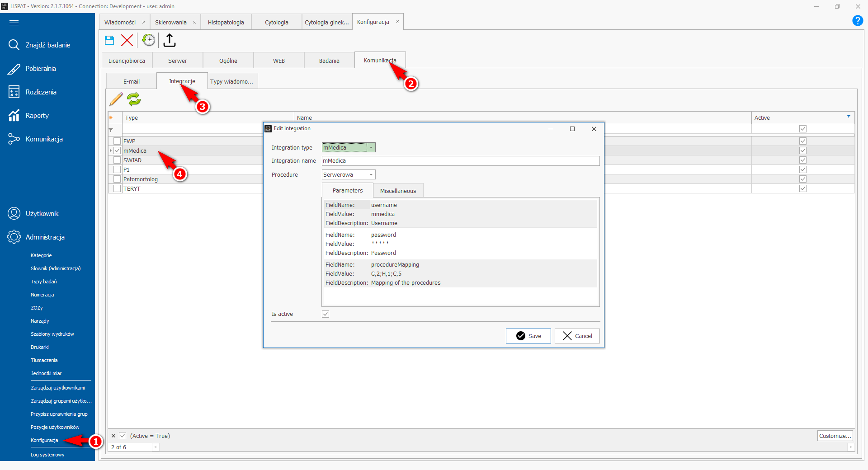
Task: Click the upload arrow icon
Action: [170, 40]
